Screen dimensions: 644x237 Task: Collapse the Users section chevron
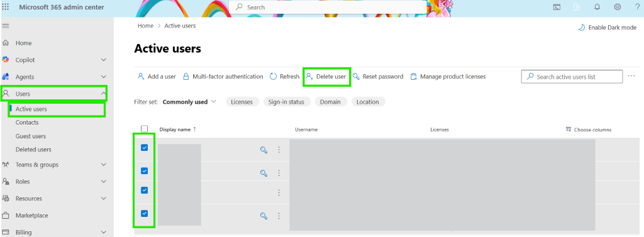104,94
